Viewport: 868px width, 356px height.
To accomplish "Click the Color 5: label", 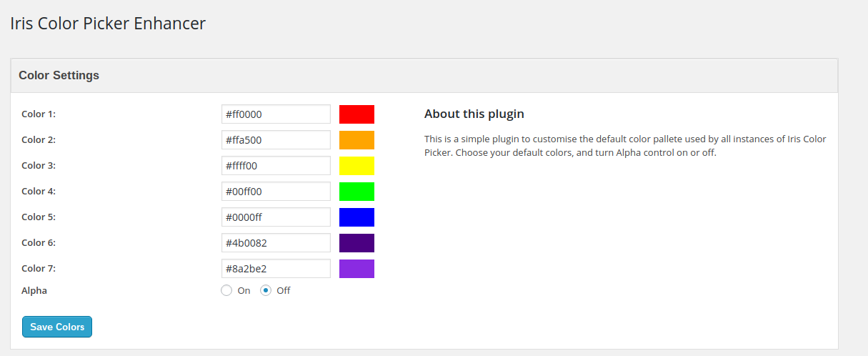I will 39,217.
